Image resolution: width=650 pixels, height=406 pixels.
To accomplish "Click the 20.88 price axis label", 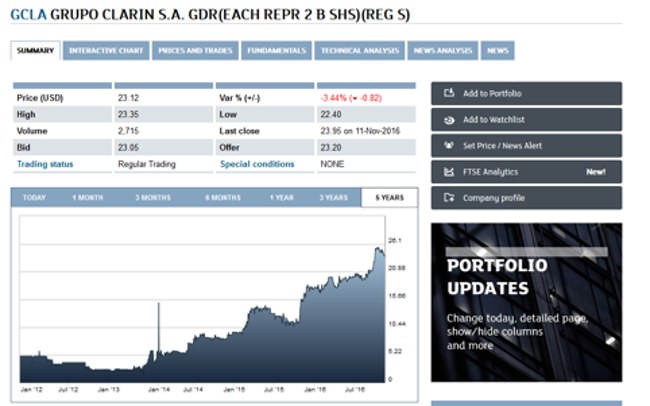I will [x=397, y=268].
